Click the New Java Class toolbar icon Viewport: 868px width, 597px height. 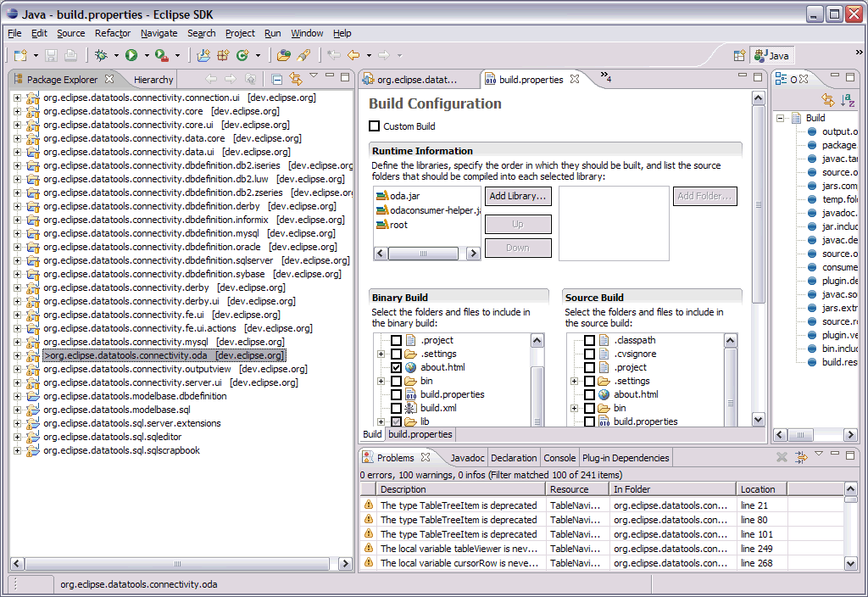242,55
